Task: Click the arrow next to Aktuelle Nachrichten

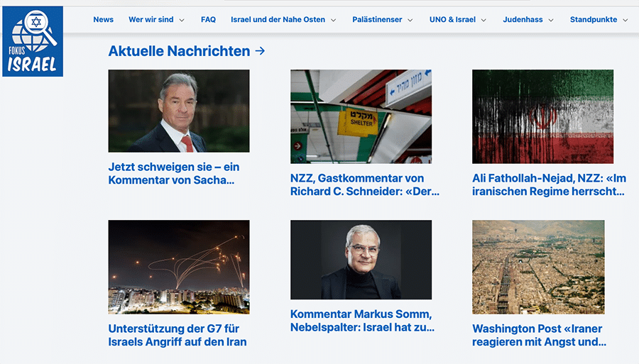Action: (x=260, y=51)
